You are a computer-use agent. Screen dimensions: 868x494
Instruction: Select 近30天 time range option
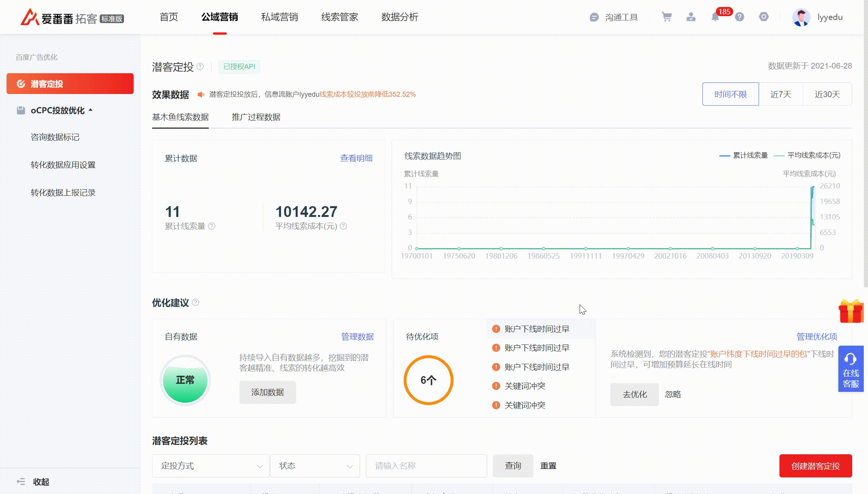pyautogui.click(x=827, y=94)
